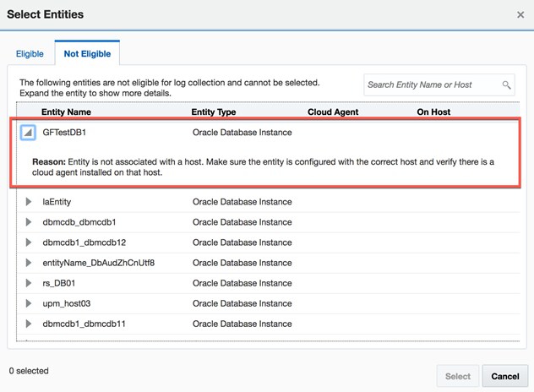The height and width of the screenshot is (392, 534).
Task: Switch to the Eligible tab
Action: click(30, 54)
